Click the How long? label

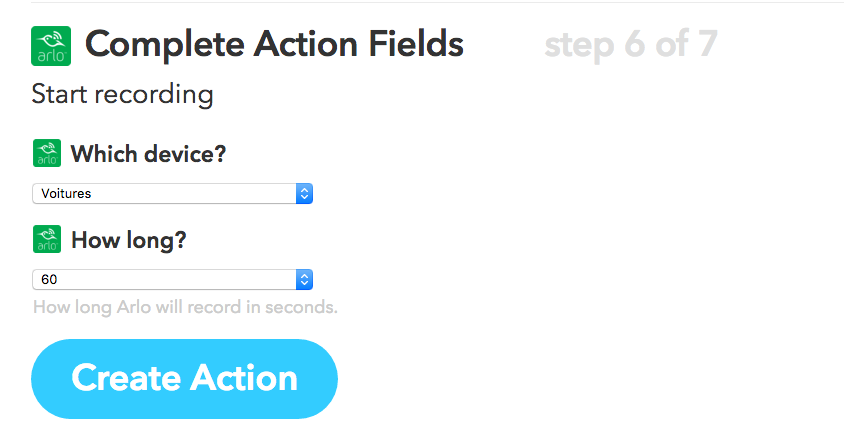pos(129,240)
